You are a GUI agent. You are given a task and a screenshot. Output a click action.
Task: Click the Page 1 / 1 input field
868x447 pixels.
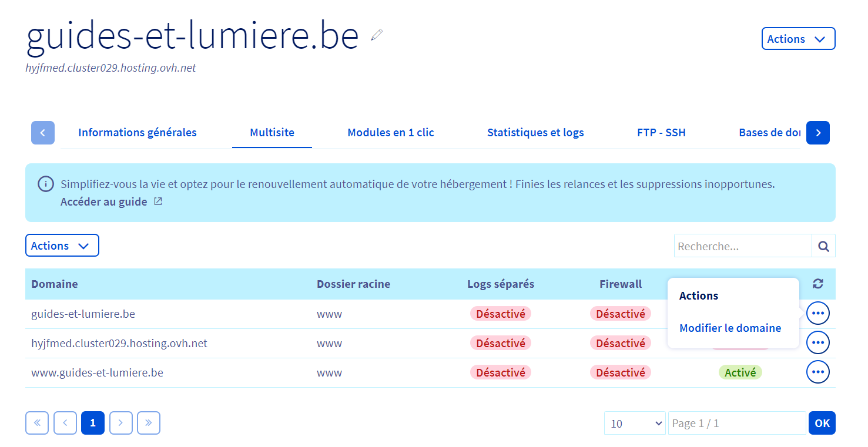pyautogui.click(x=736, y=423)
